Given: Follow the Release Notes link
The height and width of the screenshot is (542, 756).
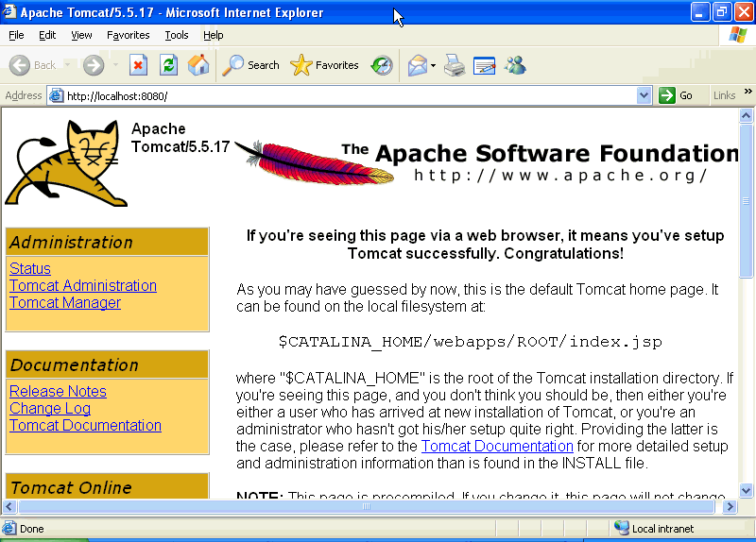Looking at the screenshot, I should [58, 392].
